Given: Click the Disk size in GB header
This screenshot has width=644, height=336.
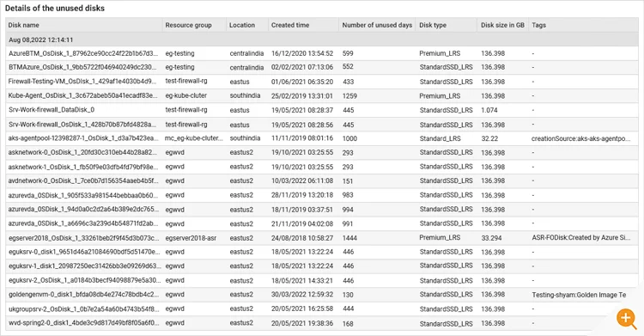Looking at the screenshot, I should (x=502, y=25).
